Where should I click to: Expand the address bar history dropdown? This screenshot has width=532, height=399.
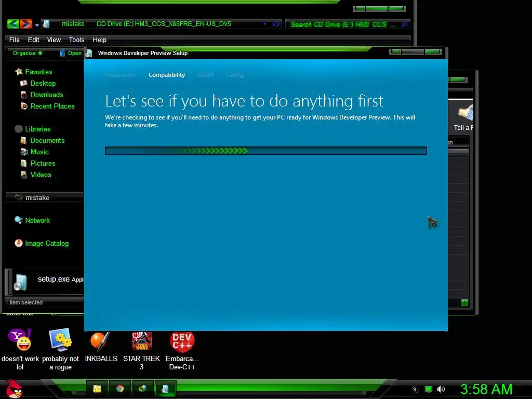pyautogui.click(x=264, y=24)
